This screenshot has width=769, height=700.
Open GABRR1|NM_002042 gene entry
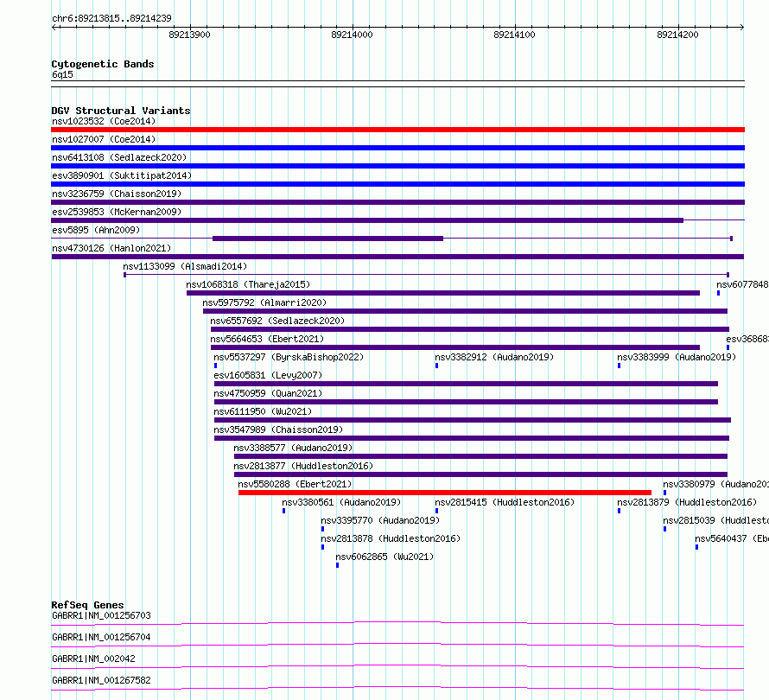coord(93,659)
